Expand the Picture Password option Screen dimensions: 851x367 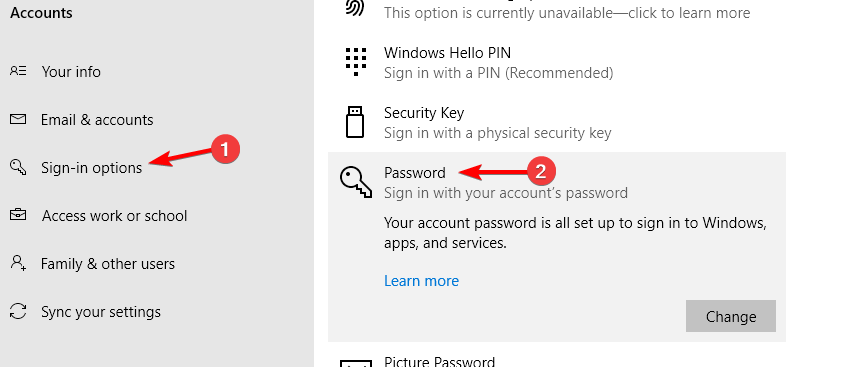click(x=557, y=361)
